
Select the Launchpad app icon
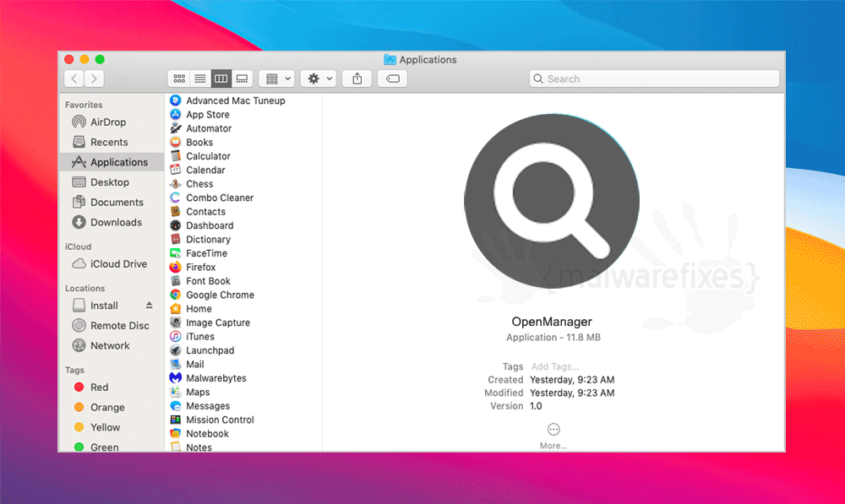pos(175,350)
